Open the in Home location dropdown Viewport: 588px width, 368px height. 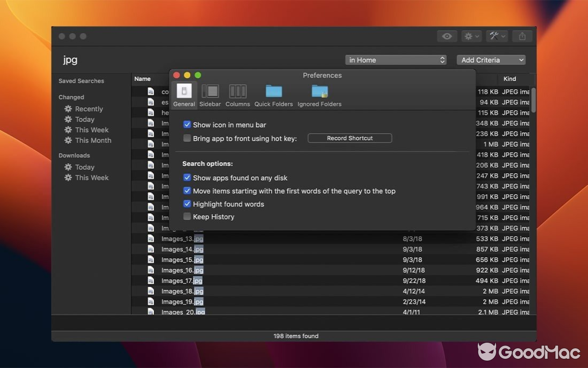click(395, 59)
